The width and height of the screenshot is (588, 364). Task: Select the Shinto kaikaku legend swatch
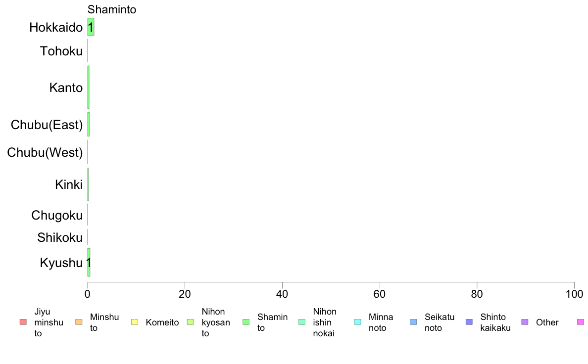(469, 322)
